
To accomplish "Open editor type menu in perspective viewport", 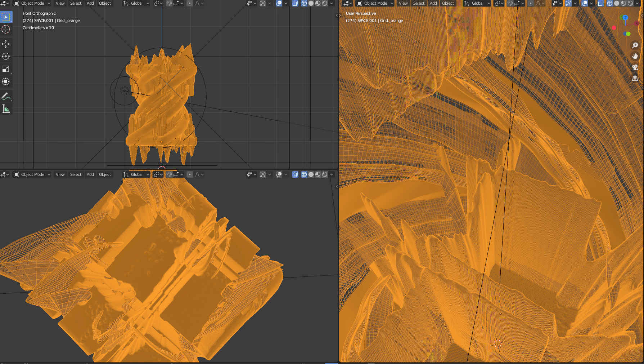I will 348,3.
